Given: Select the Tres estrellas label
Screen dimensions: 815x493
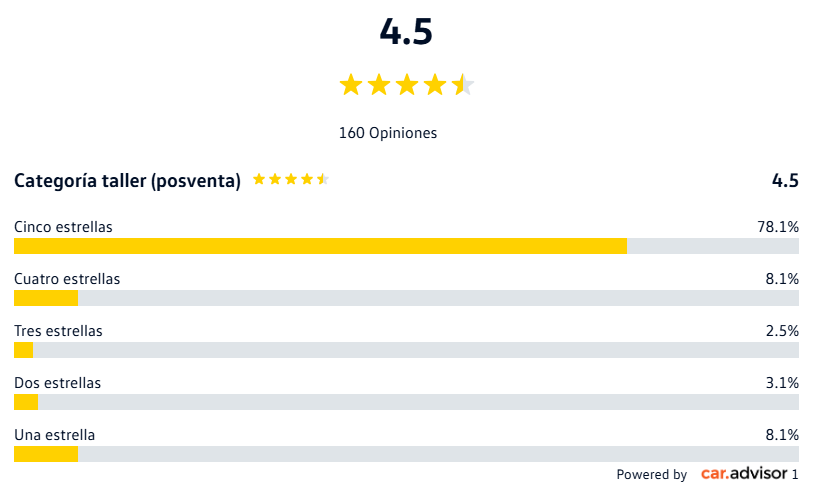Looking at the screenshot, I should [x=58, y=331].
